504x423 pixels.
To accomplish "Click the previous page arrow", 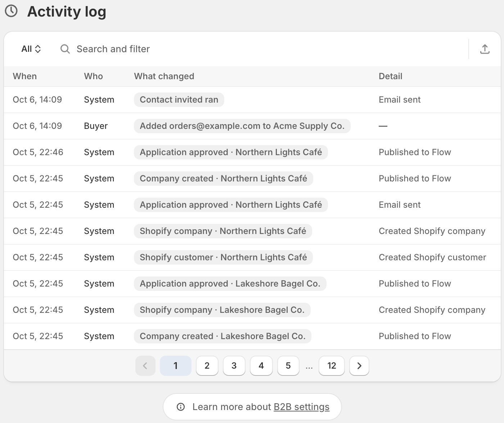I will click(x=145, y=366).
